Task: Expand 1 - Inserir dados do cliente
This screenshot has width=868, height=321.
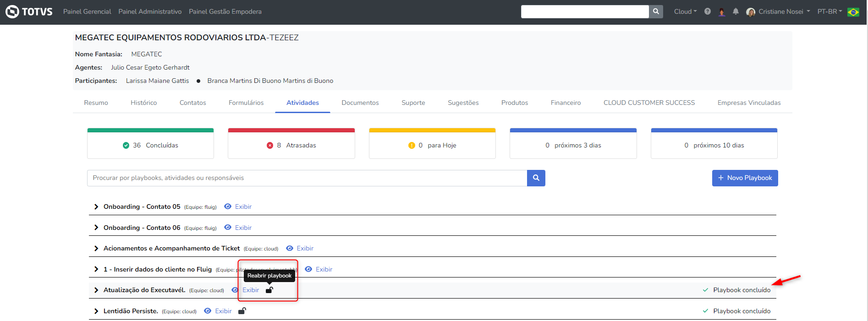Action: 96,269
